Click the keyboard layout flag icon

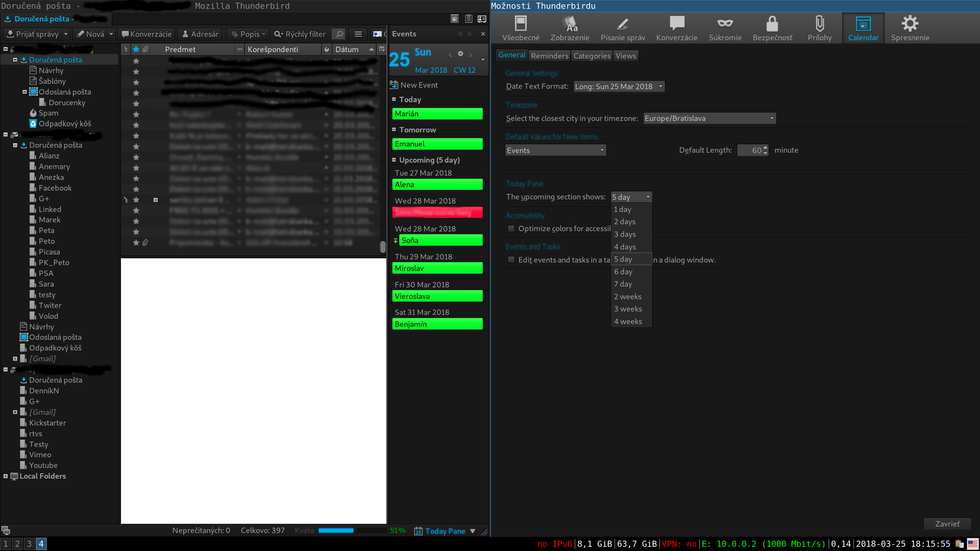pos(973,544)
